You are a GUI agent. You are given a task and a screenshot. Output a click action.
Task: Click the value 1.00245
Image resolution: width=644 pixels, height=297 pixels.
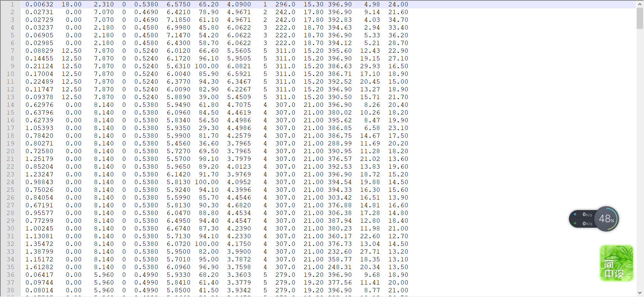click(39, 228)
